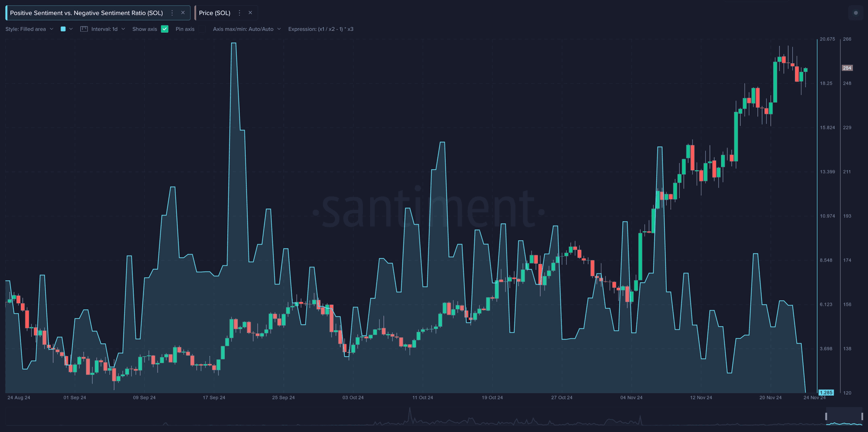Image resolution: width=868 pixels, height=432 pixels.
Task: Open the Interval: 1d dropdown
Action: coord(107,29)
